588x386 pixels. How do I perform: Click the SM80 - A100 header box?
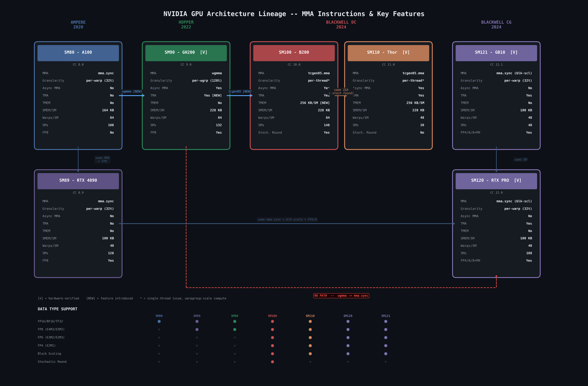tap(78, 53)
